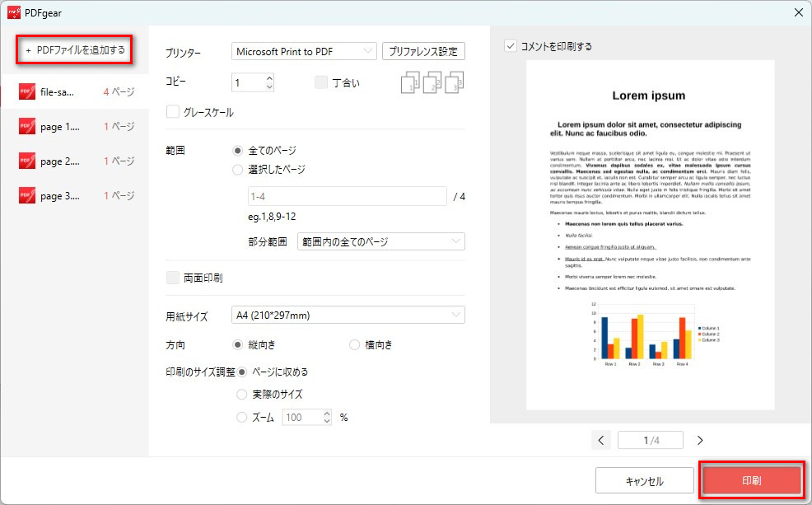This screenshot has height=505, width=812.
Task: Select 選択したページ radio button
Action: tap(237, 170)
